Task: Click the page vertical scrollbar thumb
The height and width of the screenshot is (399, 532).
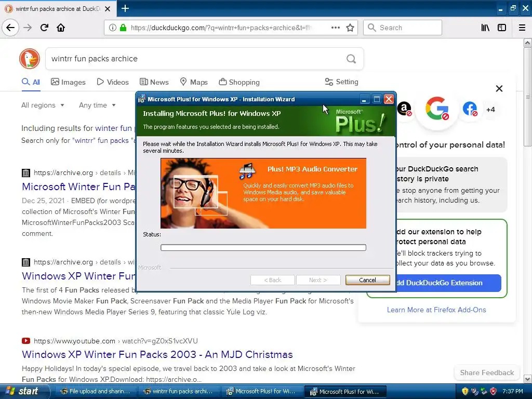Action: pyautogui.click(x=528, y=97)
